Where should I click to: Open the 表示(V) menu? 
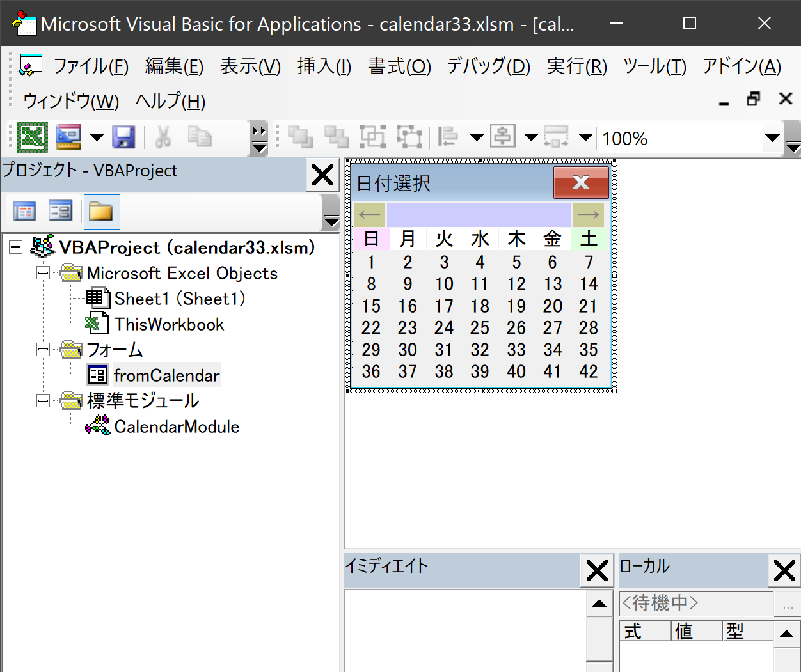pos(250,66)
